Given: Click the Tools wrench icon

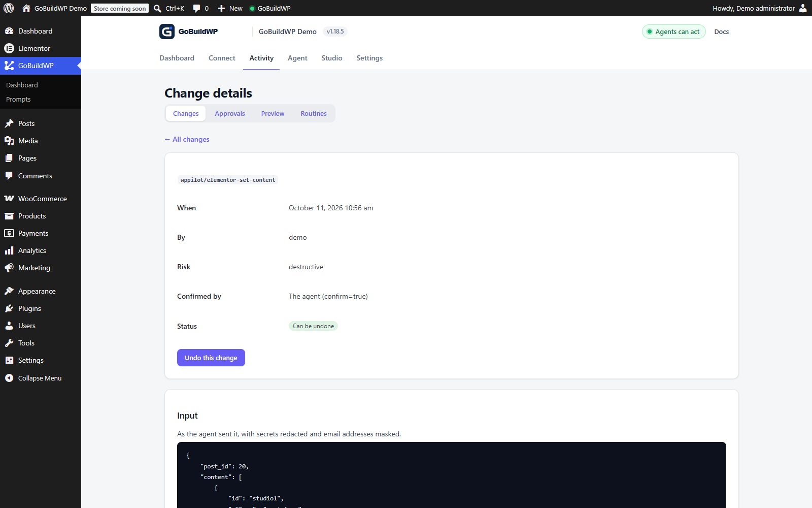Looking at the screenshot, I should [9, 343].
